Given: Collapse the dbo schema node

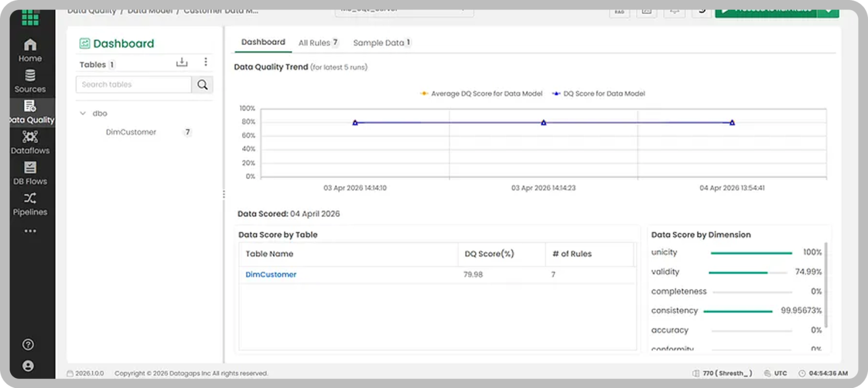Looking at the screenshot, I should click(83, 113).
